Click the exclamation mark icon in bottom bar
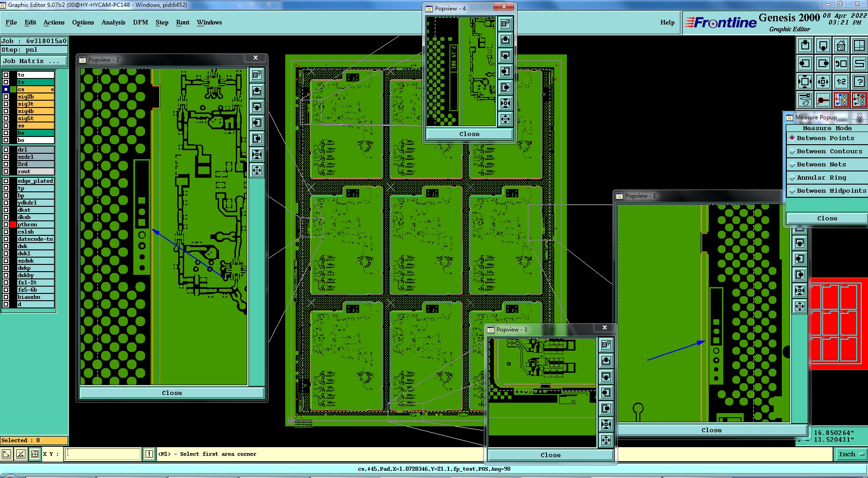868x478 pixels. [149, 454]
